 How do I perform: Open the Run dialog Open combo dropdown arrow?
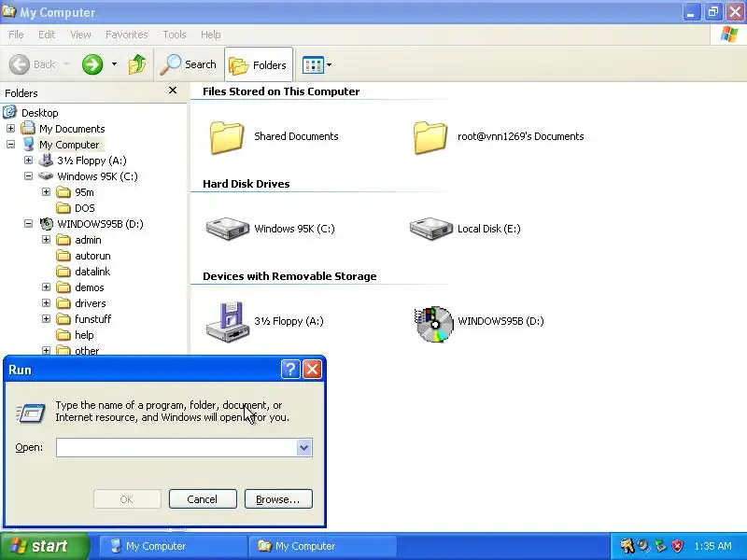click(x=304, y=448)
